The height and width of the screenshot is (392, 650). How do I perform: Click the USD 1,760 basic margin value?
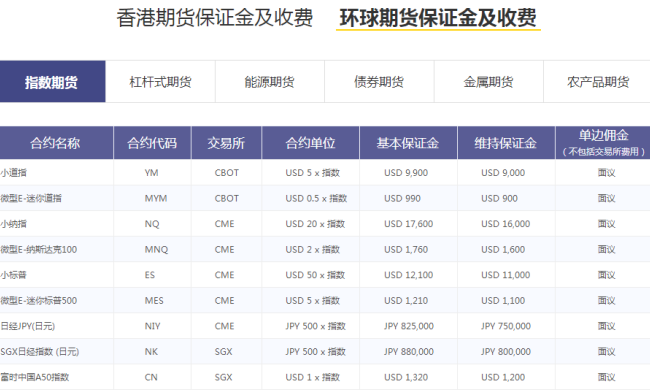click(406, 250)
